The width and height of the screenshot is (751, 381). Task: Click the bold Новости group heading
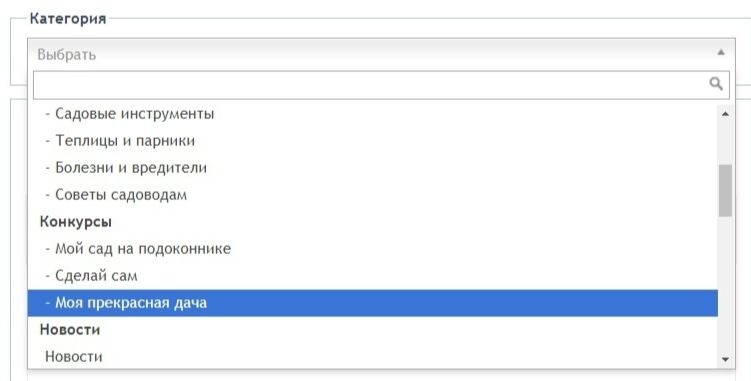(x=70, y=330)
